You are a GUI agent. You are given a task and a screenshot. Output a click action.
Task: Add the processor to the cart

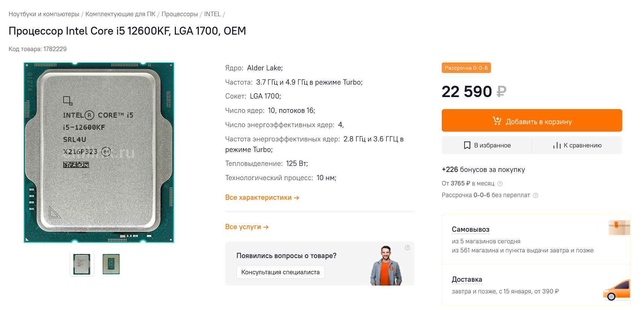(532, 120)
